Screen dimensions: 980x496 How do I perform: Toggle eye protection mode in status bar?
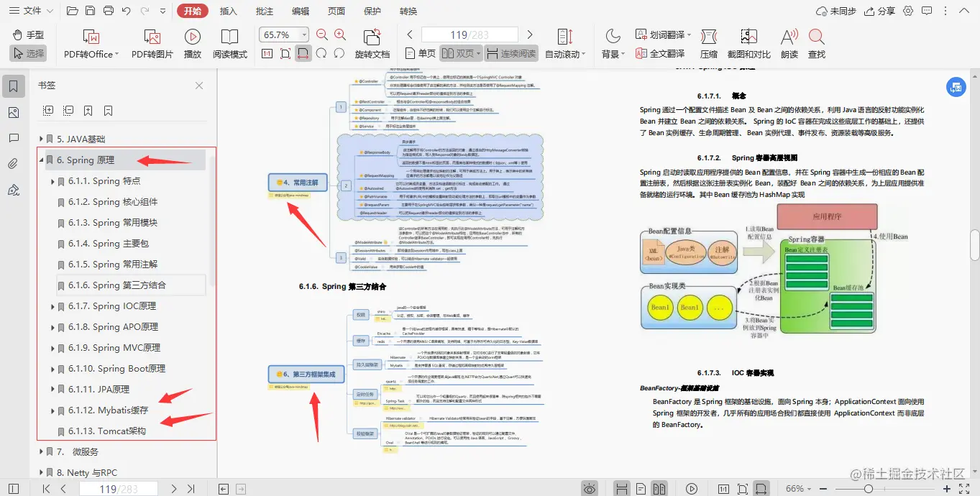point(590,489)
